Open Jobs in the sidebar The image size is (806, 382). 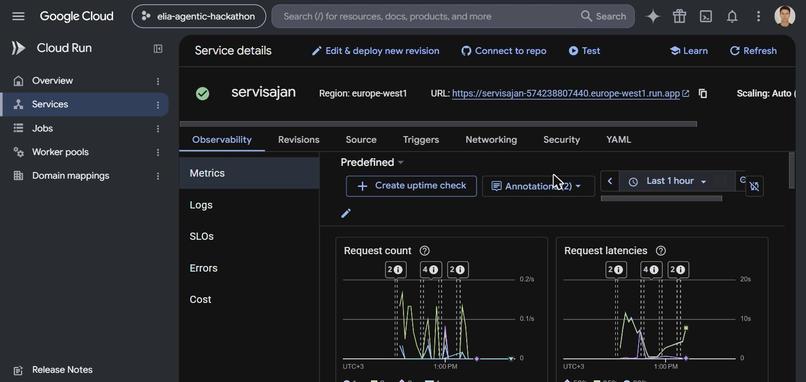[43, 129]
